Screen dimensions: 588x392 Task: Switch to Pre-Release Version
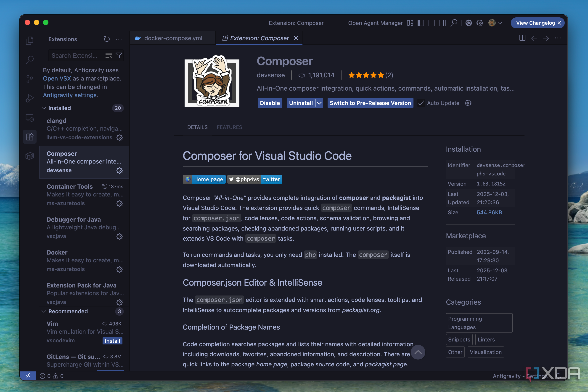[x=370, y=103]
